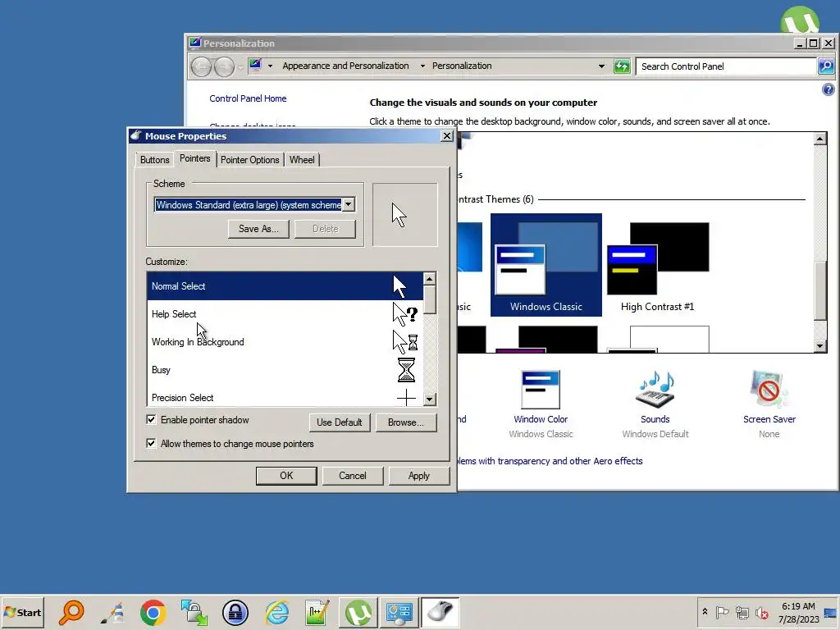Open recent pages dropdown next to Forward
840x630 pixels.
[240, 67]
